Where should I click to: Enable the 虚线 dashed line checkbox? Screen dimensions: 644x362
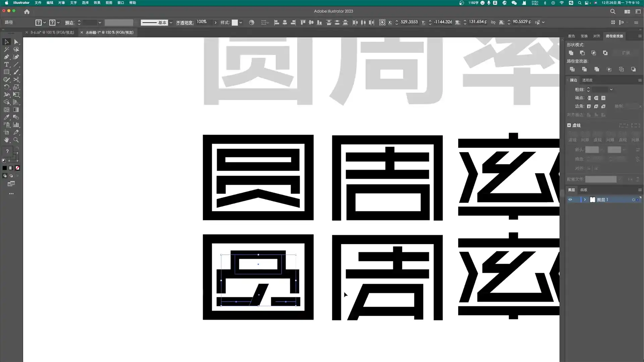(x=569, y=125)
